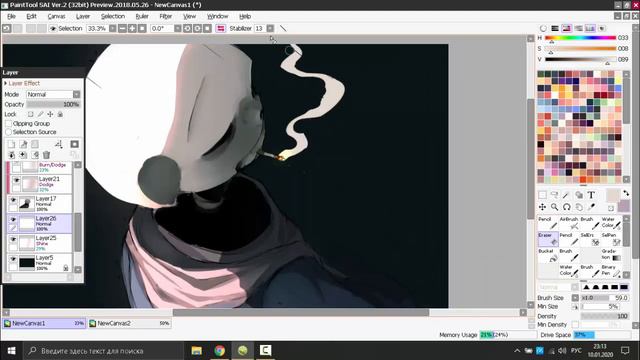This screenshot has height=360, width=640.
Task: Zoom in with the plus button
Action: pos(132,29)
